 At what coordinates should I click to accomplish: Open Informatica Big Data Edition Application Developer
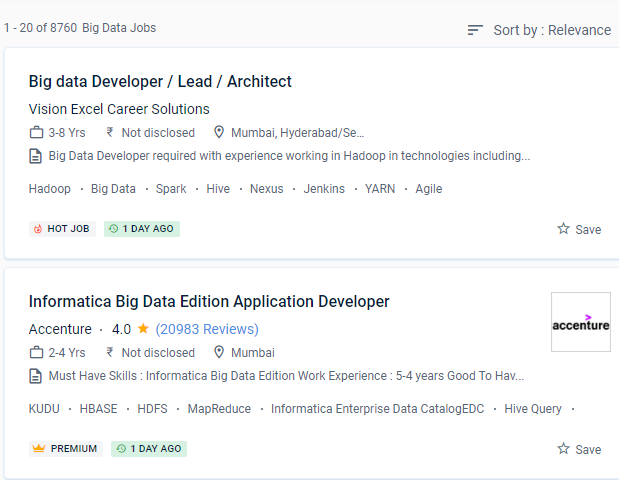point(209,301)
